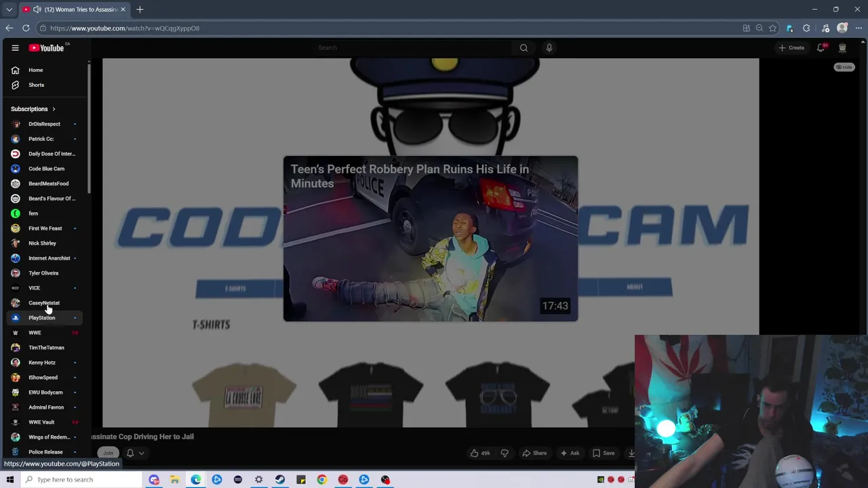The image size is (868, 488).
Task: Click the Join channel button
Action: point(108,453)
